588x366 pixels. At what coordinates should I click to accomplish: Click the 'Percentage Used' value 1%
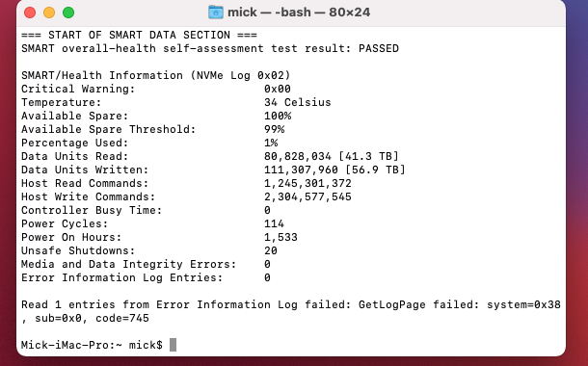pyautogui.click(x=271, y=143)
